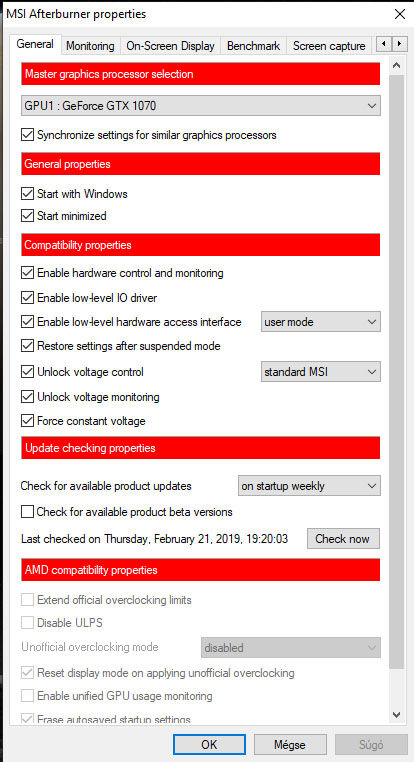Switch to the Monitoring tab
The height and width of the screenshot is (762, 414).
(90, 46)
